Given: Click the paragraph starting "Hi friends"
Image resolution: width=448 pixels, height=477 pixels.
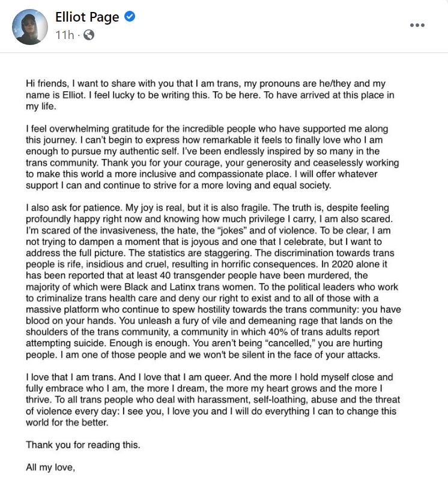Looking at the screenshot, I should (x=210, y=95).
